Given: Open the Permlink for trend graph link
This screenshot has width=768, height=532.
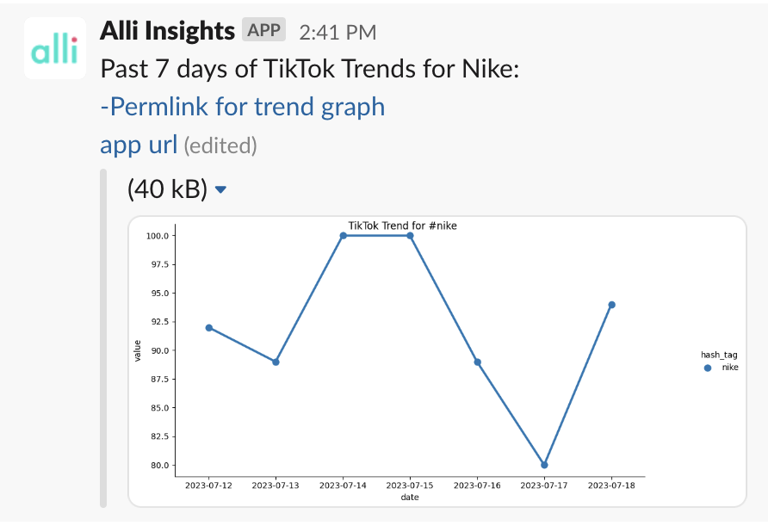Looking at the screenshot, I should pos(243,107).
